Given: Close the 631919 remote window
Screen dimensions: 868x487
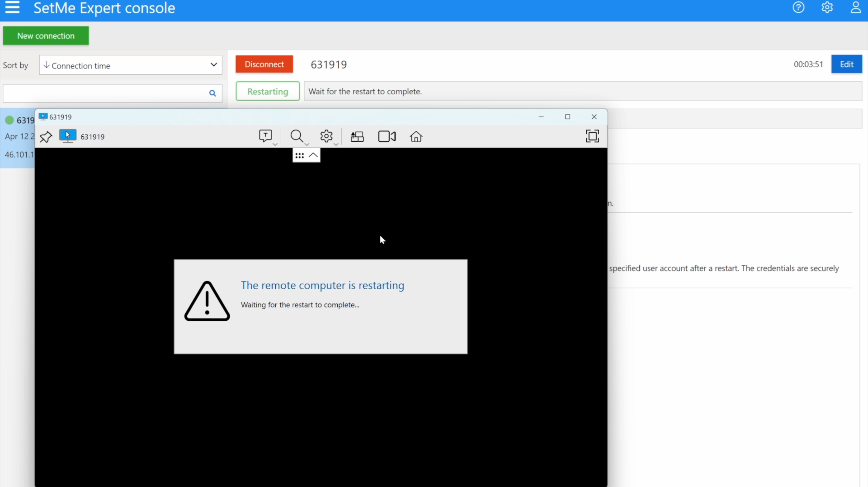Looking at the screenshot, I should (x=594, y=117).
